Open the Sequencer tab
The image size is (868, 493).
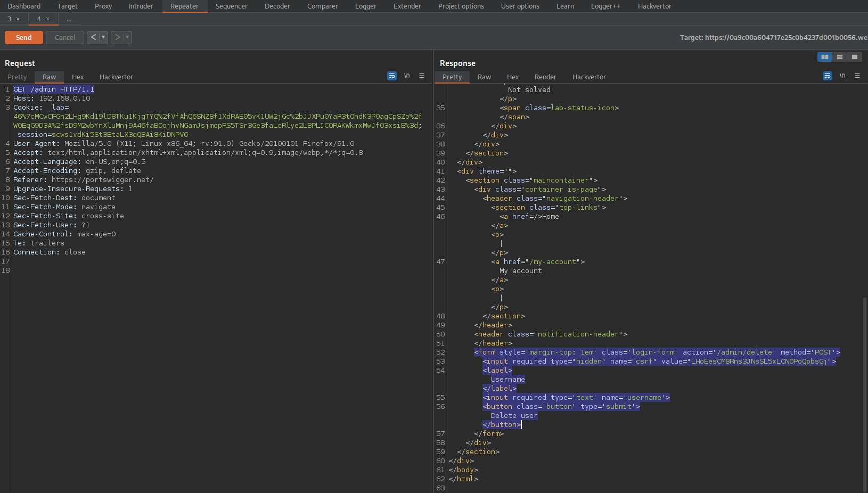click(232, 6)
